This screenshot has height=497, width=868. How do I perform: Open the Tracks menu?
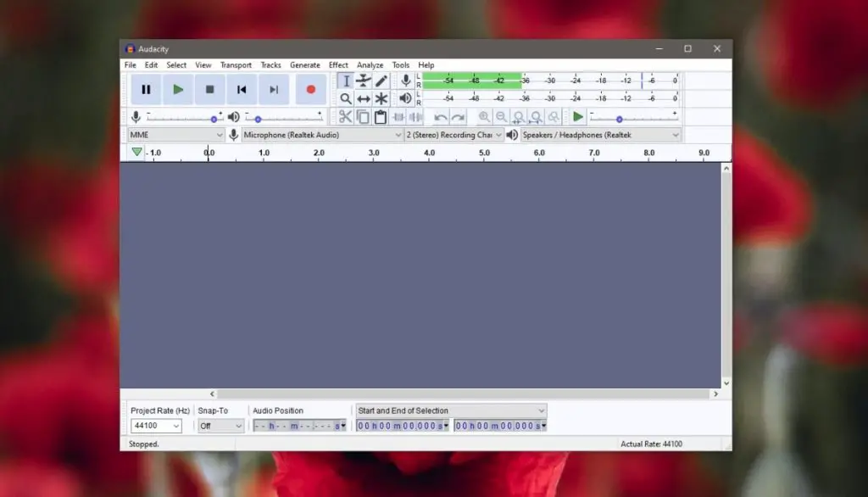click(x=270, y=64)
